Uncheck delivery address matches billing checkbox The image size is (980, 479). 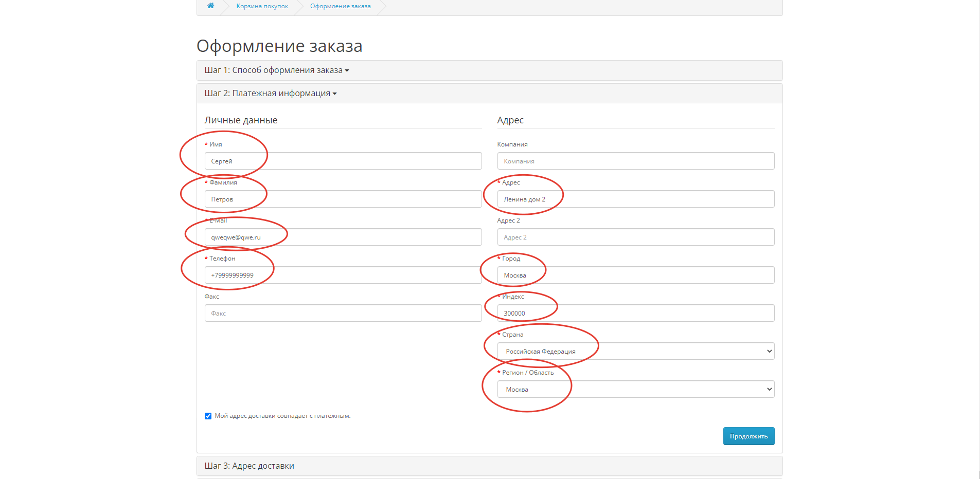click(x=208, y=416)
